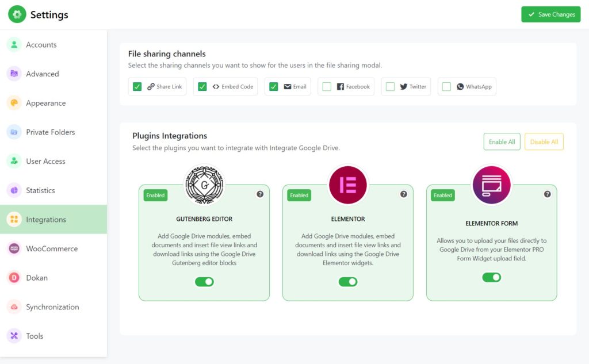Click the 'ELEMENTOR FORM' title text

pyautogui.click(x=491, y=224)
